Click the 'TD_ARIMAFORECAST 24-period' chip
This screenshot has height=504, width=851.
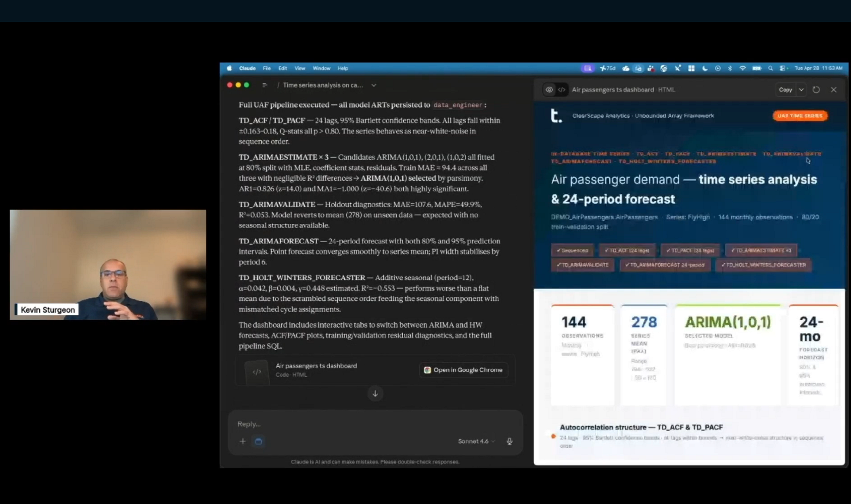click(664, 265)
